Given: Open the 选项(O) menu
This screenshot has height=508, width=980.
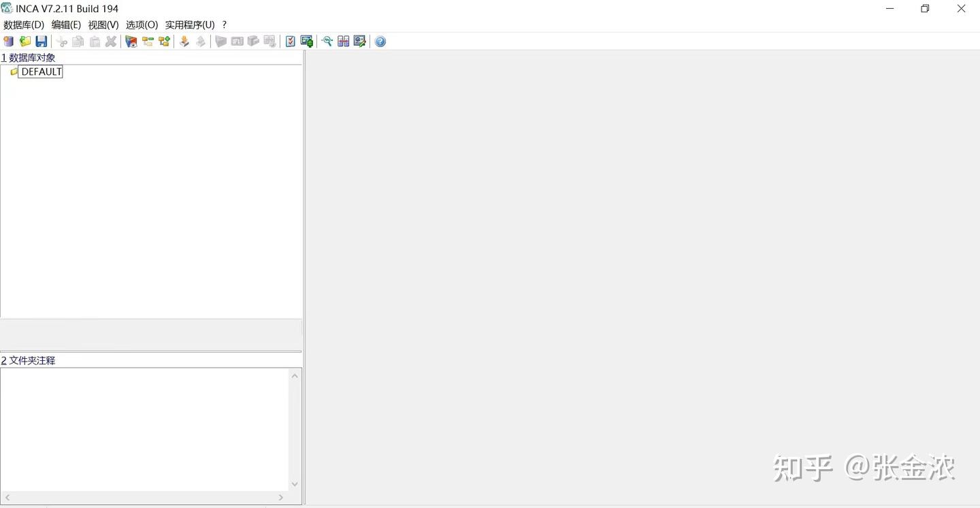Looking at the screenshot, I should (x=142, y=25).
